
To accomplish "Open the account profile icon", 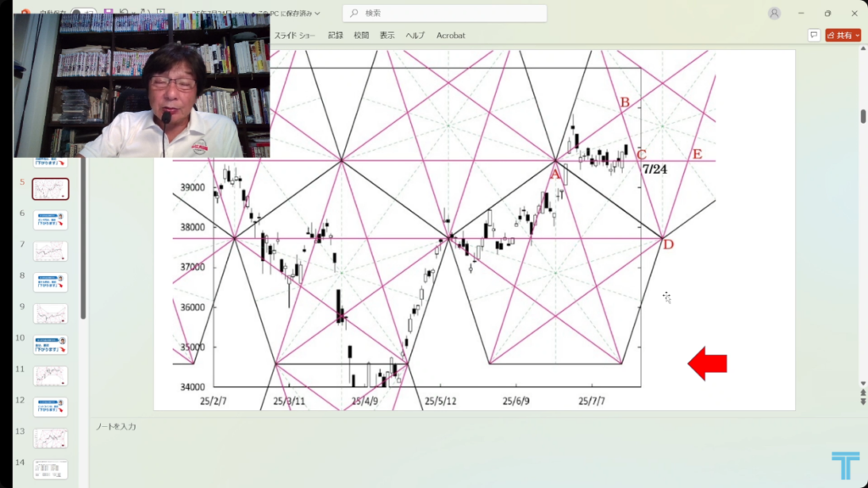I will click(775, 14).
